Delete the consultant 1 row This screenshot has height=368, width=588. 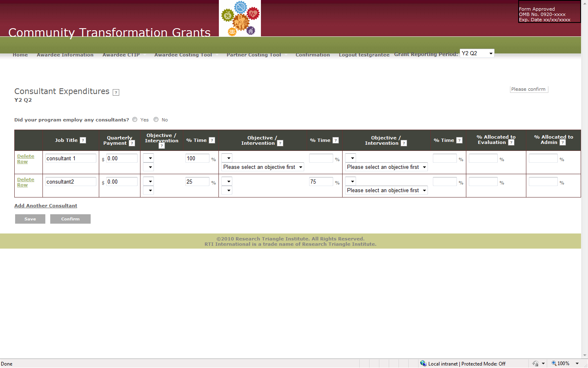[x=26, y=159]
